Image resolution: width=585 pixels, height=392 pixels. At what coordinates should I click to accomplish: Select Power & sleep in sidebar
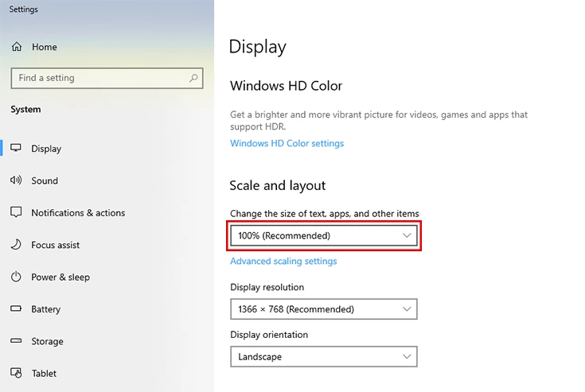tap(60, 278)
